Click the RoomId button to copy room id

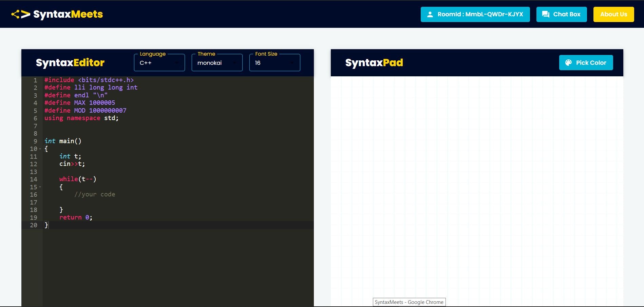(475, 14)
